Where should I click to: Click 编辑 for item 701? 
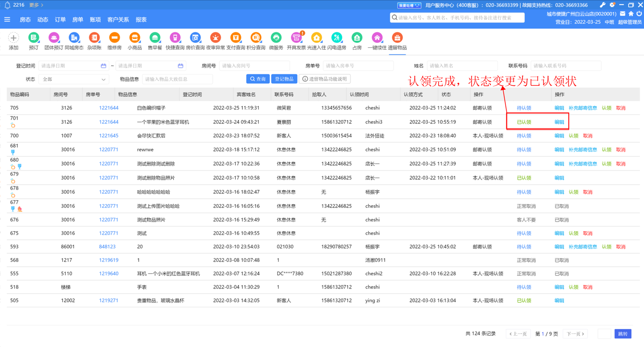[x=559, y=122]
